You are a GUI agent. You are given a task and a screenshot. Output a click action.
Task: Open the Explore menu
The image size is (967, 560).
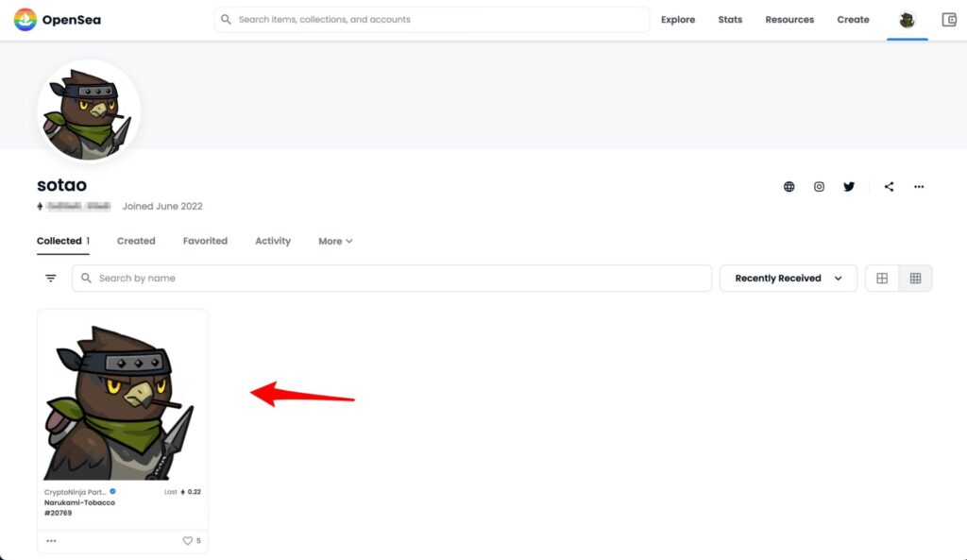point(678,20)
